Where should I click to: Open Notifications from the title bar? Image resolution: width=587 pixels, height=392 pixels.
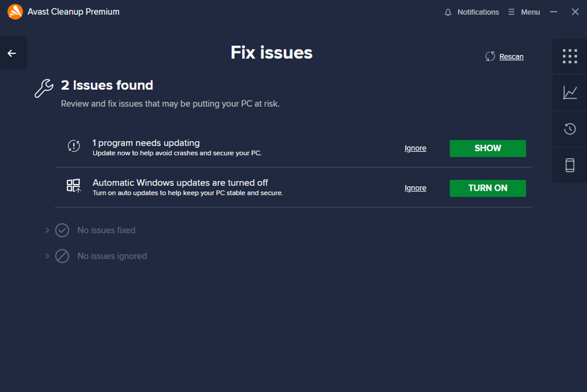(478, 12)
